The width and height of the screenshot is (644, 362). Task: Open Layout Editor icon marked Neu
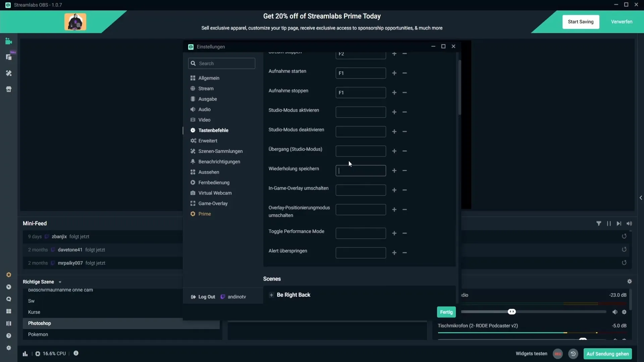9,57
